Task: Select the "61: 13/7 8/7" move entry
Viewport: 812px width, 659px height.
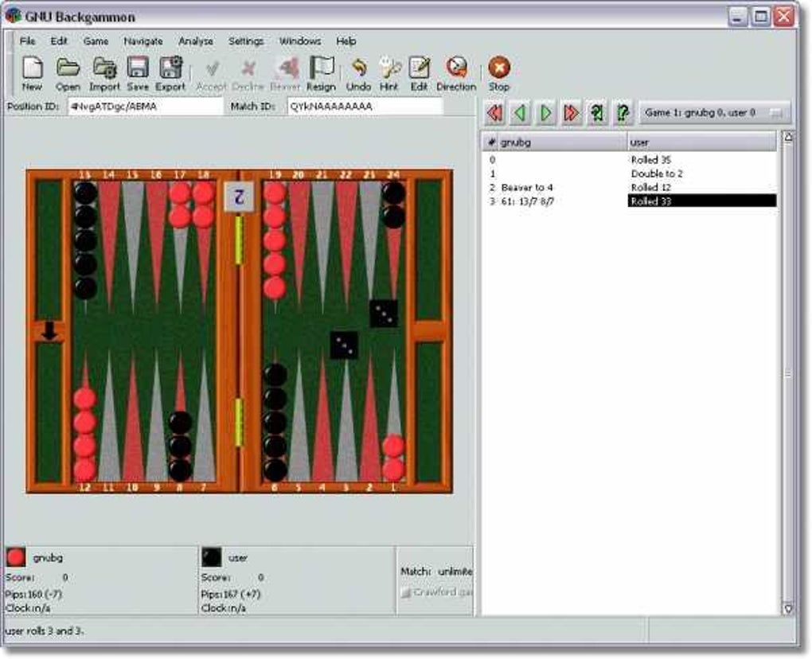Action: pos(527,201)
